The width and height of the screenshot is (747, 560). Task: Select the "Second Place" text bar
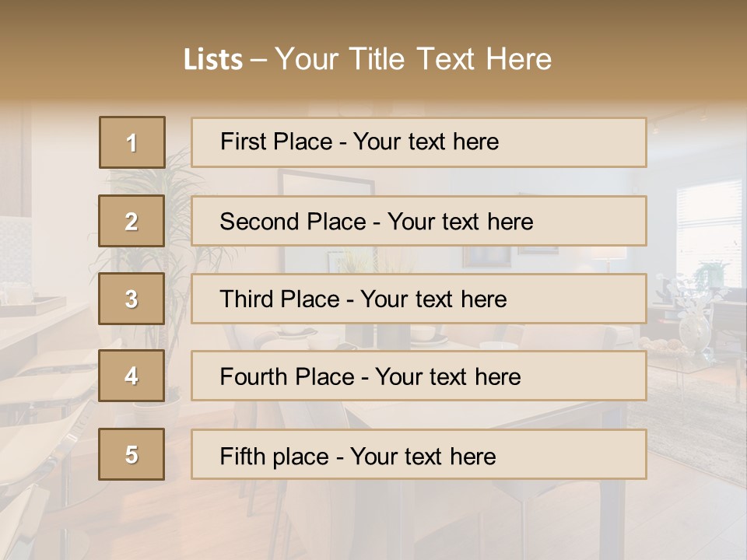click(419, 222)
